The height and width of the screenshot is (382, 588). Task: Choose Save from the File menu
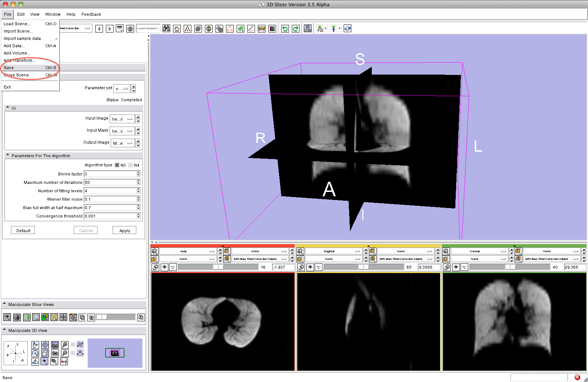pos(9,68)
